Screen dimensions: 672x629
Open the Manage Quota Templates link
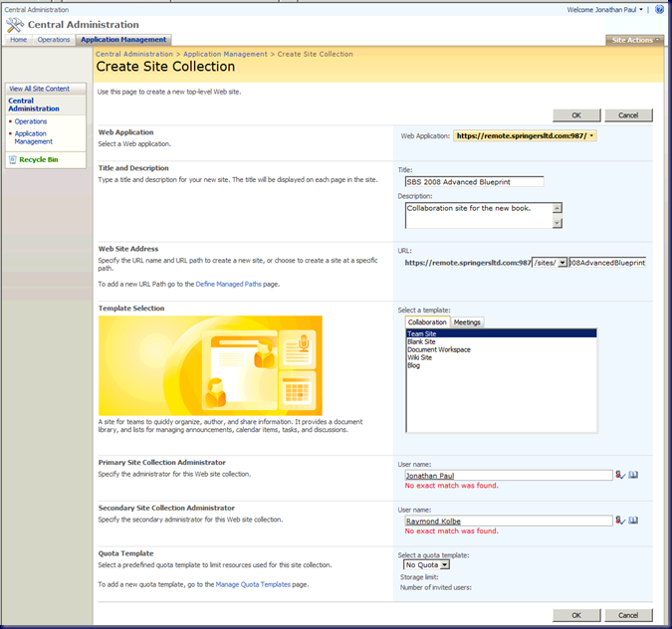pyautogui.click(x=253, y=584)
